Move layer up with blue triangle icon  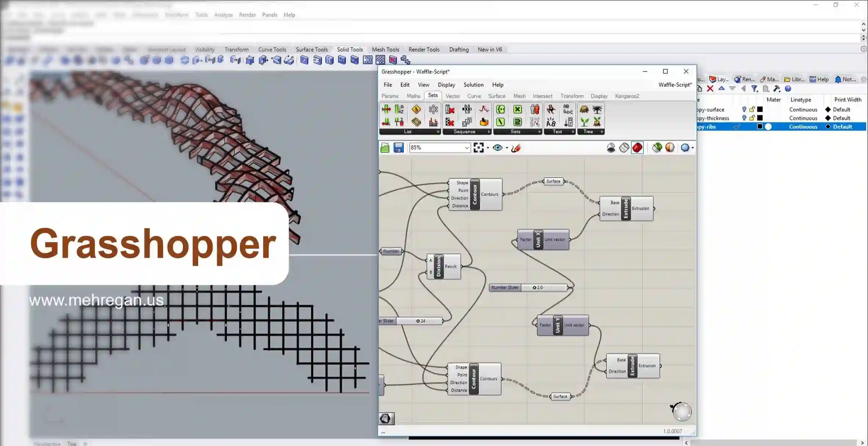pos(721,88)
